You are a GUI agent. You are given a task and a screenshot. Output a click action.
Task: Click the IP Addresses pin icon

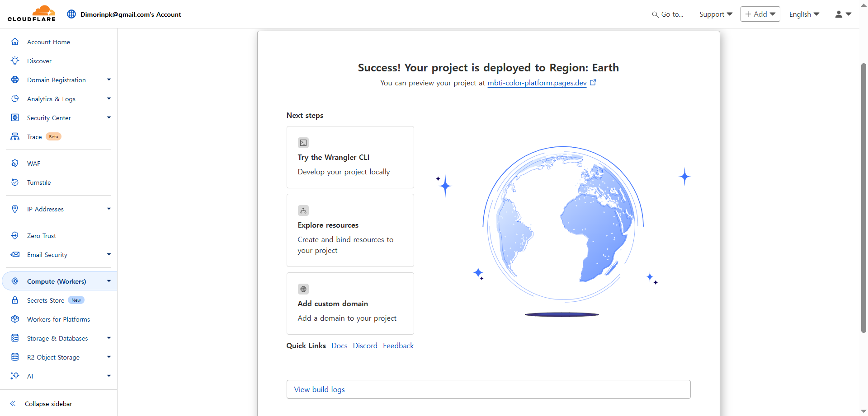coord(15,209)
